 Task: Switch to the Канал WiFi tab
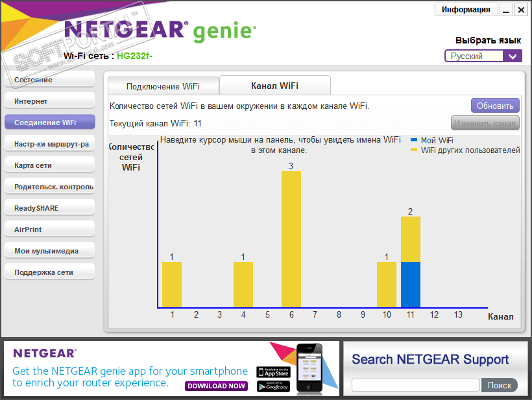tap(275, 86)
